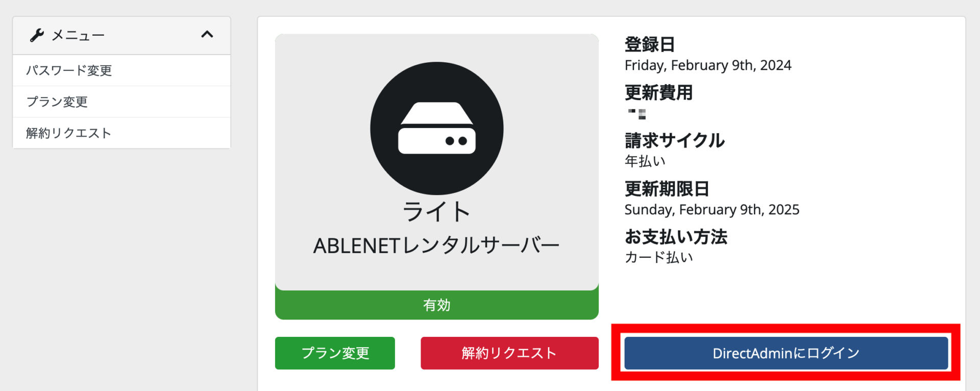The image size is (980, 391).
Task: Click the red 解約リクエスト button
Action: [x=509, y=353]
